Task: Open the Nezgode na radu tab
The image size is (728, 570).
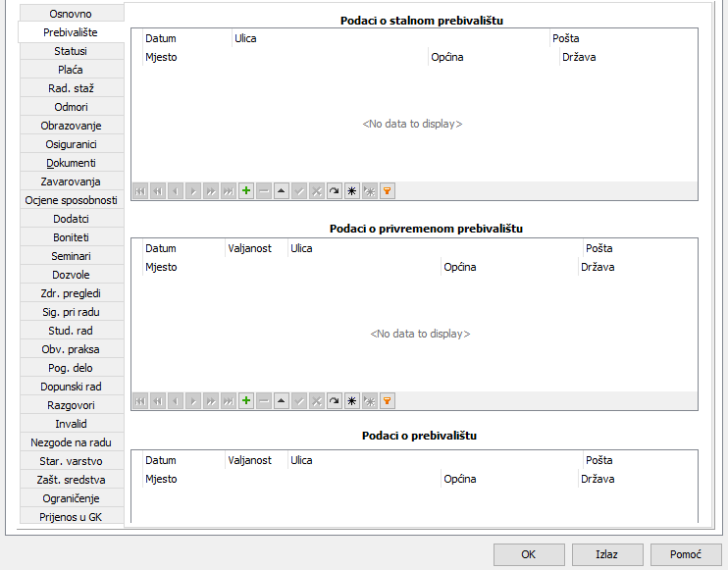Action: click(71, 442)
